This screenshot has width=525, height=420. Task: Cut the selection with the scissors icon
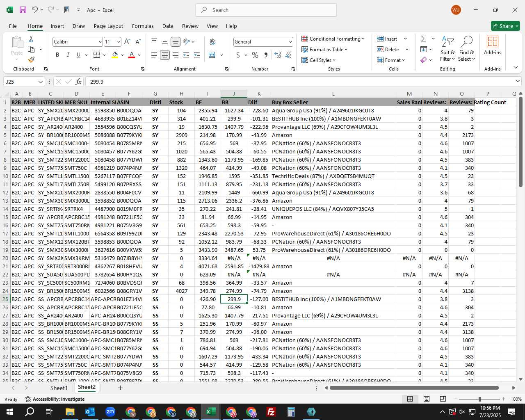(31, 39)
